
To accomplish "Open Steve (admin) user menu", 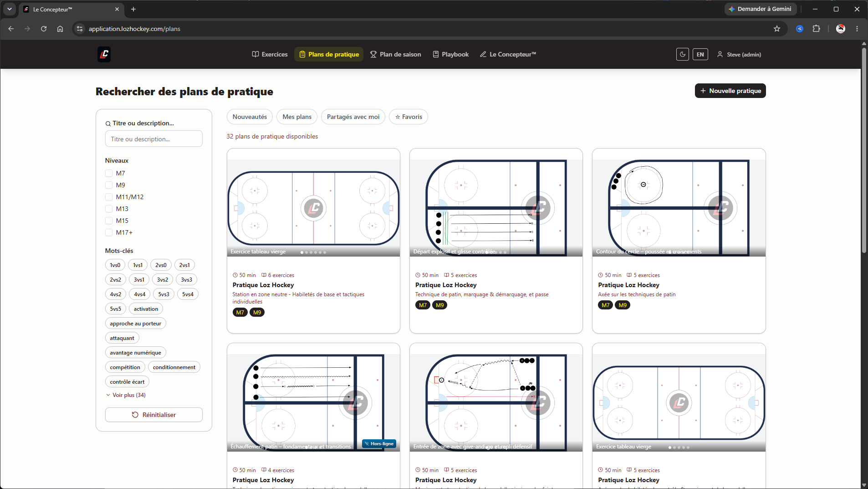I will click(739, 54).
